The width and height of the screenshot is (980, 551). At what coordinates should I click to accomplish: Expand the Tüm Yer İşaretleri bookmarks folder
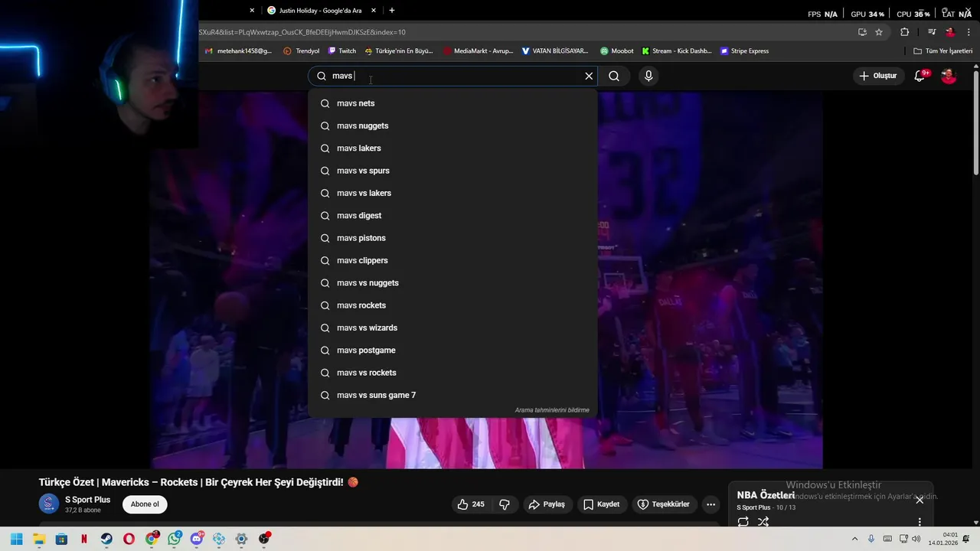pos(943,51)
